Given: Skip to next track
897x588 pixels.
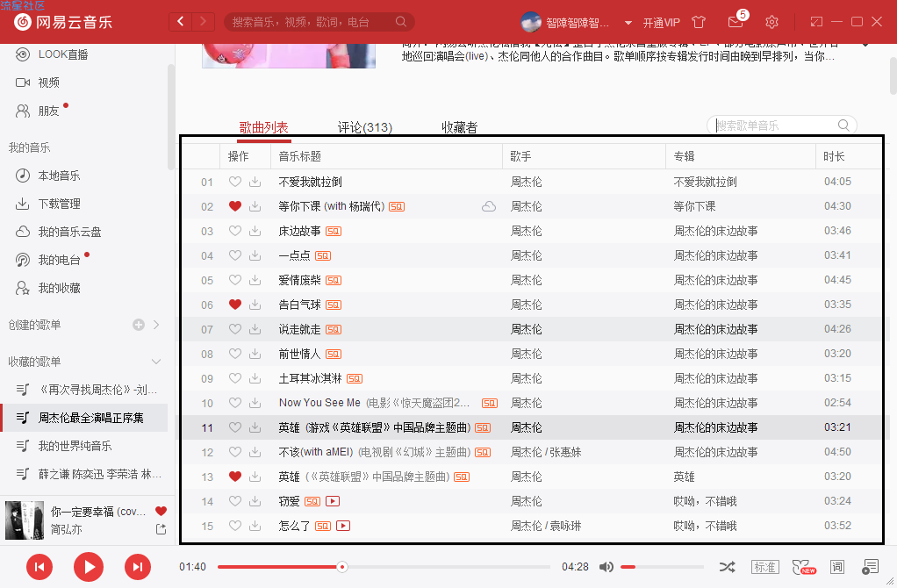Looking at the screenshot, I should click(x=138, y=567).
